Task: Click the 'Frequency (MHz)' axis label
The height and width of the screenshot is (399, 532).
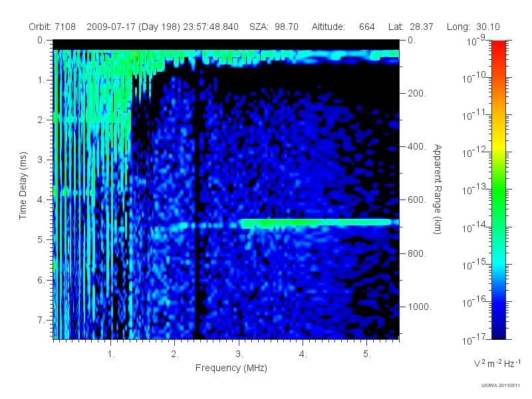Action: tap(231, 368)
